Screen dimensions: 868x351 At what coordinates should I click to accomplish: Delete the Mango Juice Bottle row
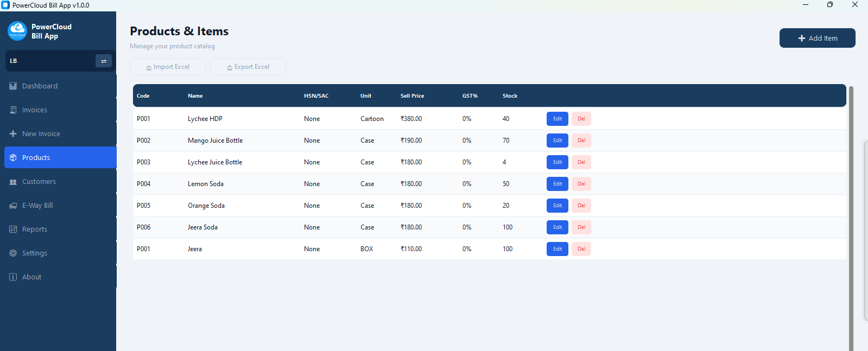coord(581,141)
